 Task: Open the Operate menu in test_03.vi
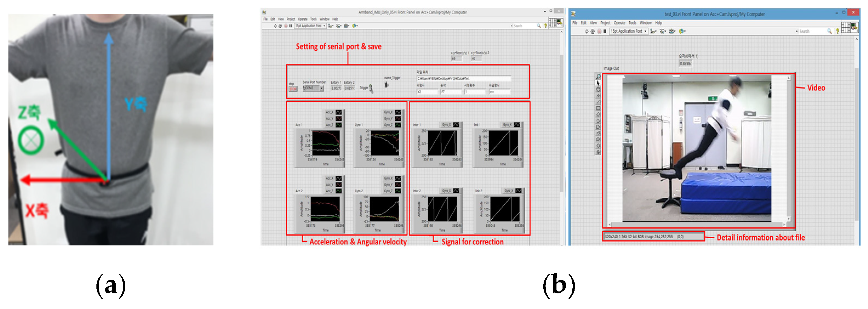point(619,23)
